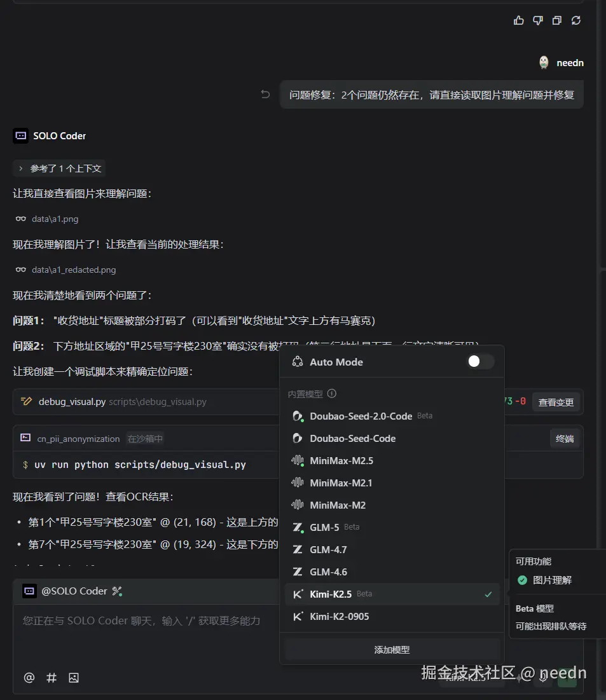The height and width of the screenshot is (700, 606).
Task: Click the green check icon beside 图片理解
Action: click(522, 580)
